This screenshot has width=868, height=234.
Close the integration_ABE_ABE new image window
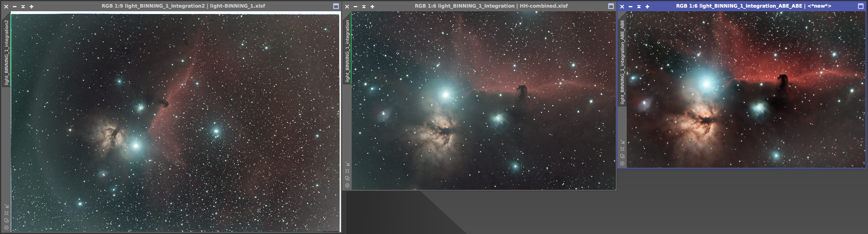pos(622,6)
